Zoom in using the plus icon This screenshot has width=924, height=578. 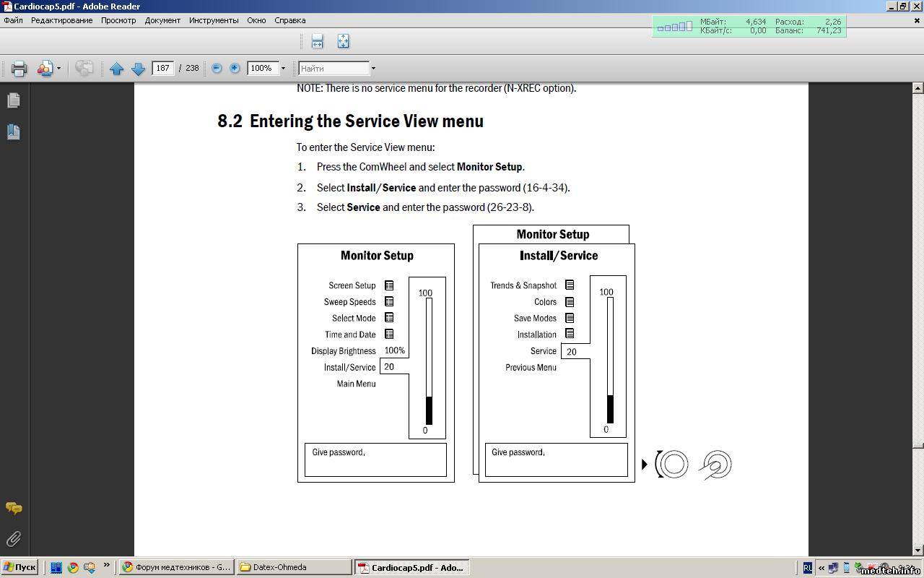pos(235,68)
